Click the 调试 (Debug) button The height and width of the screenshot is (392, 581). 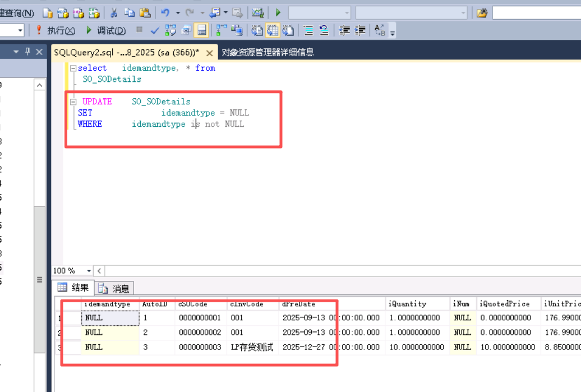coord(105,30)
